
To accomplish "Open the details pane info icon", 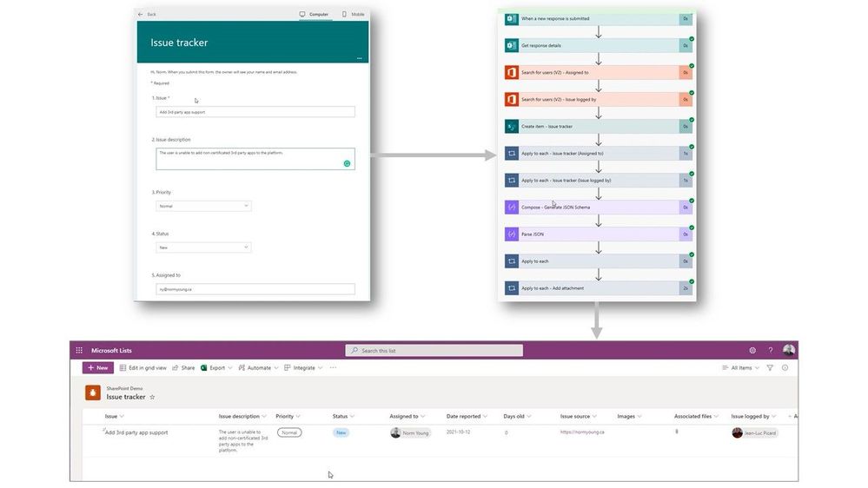I will click(785, 367).
